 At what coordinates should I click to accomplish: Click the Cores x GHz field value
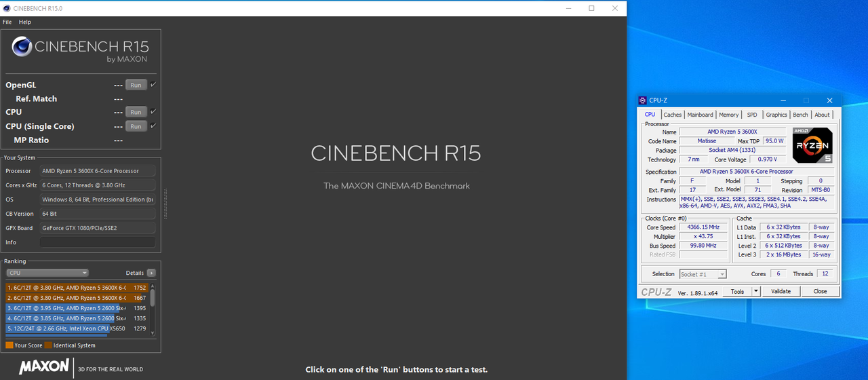(x=97, y=185)
